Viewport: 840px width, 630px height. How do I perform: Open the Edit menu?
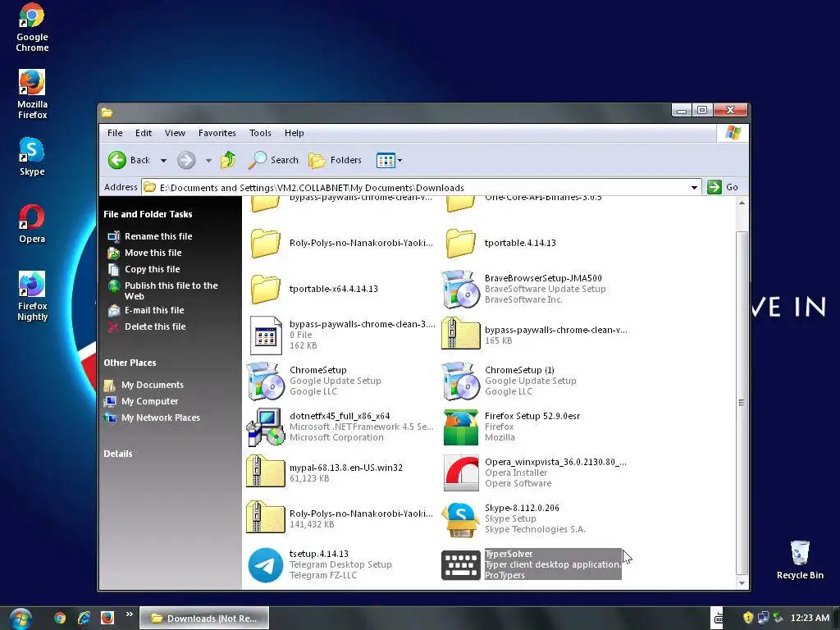pos(143,133)
